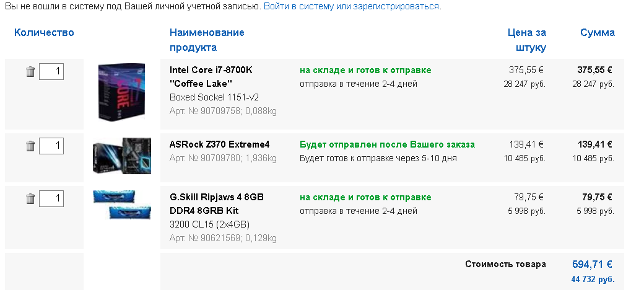
Task: Open Intel Core i7 box thumbnail image
Action: [122, 92]
